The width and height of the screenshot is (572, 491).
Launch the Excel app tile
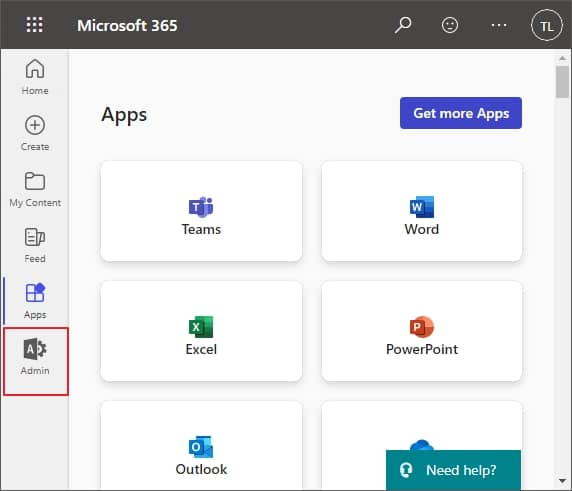[x=201, y=331]
